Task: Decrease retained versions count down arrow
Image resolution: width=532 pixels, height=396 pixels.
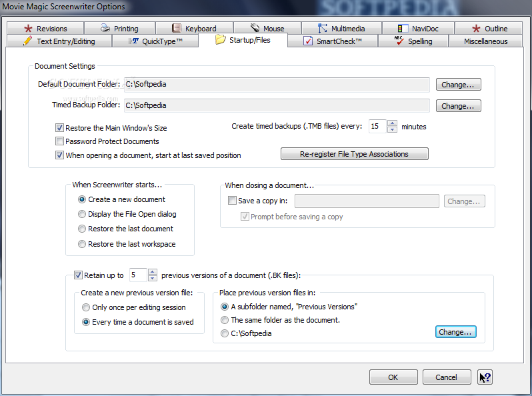Action: 153,278
